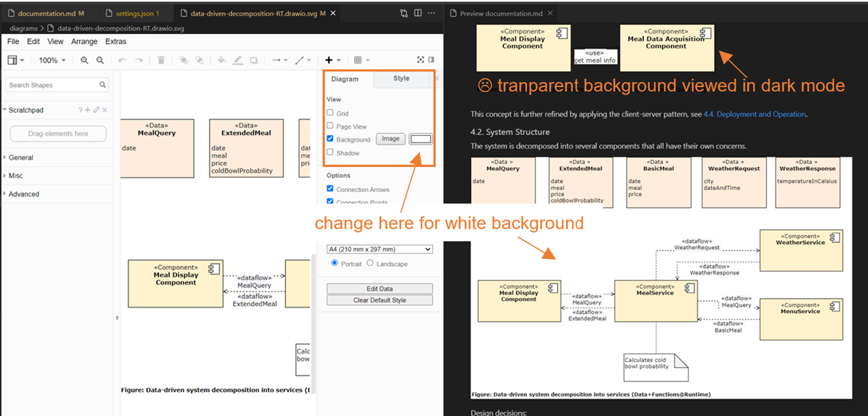Click the magnifier in Search Shapes

click(103, 85)
